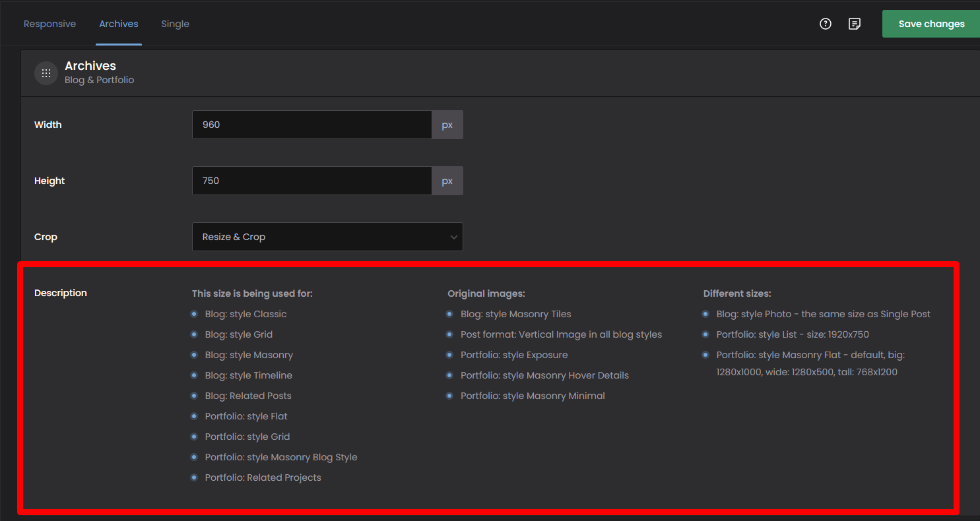Viewport: 980px width, 521px height.
Task: Click the Archives section heading
Action: (x=90, y=66)
